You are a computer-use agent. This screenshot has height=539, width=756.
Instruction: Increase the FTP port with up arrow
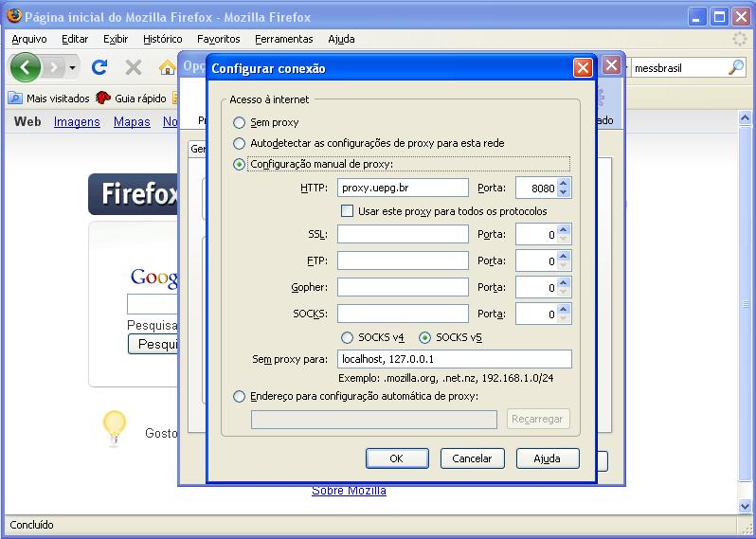tap(564, 256)
